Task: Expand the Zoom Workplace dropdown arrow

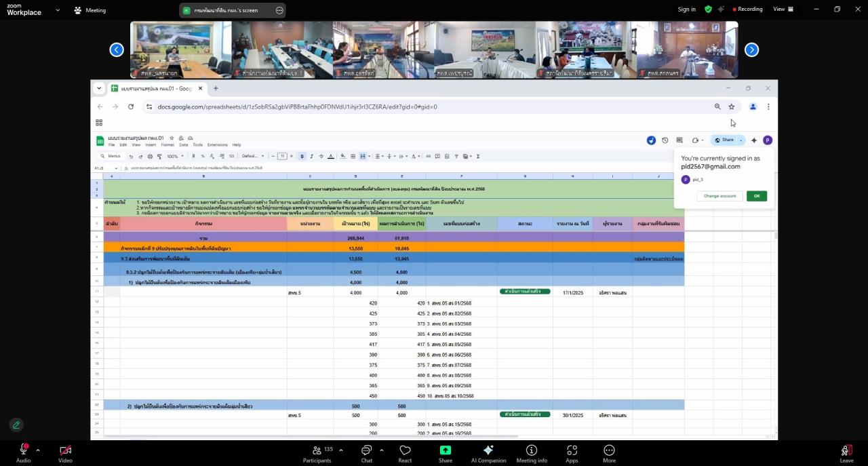Action: 57,10
